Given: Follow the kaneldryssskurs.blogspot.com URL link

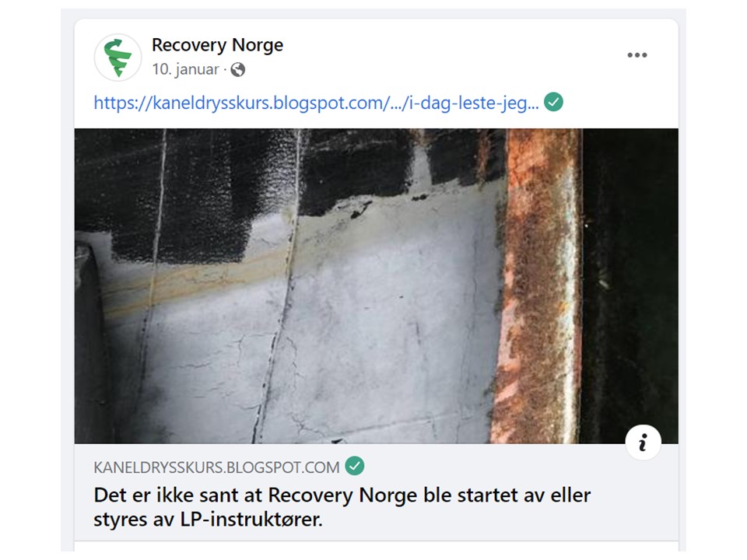Looking at the screenshot, I should click(317, 103).
